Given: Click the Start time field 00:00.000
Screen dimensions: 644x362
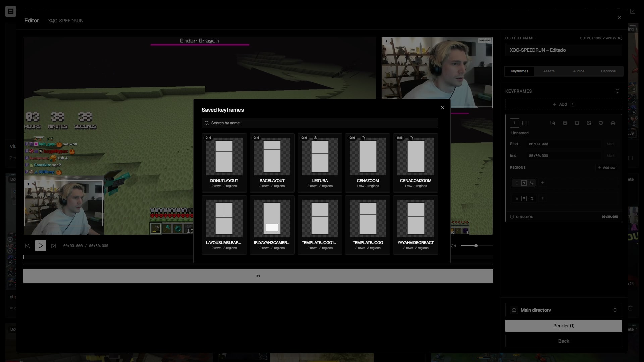Looking at the screenshot, I should (563, 144).
